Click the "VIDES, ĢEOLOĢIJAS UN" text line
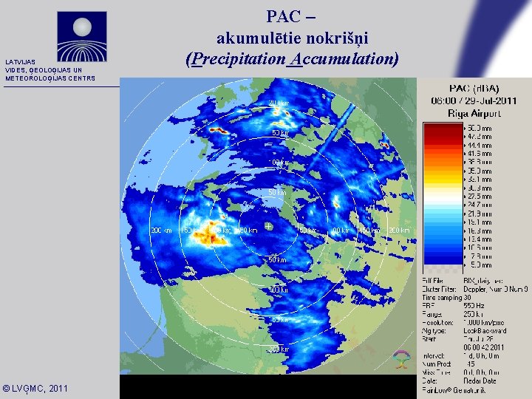This screenshot has width=532, height=399. [x=44, y=70]
